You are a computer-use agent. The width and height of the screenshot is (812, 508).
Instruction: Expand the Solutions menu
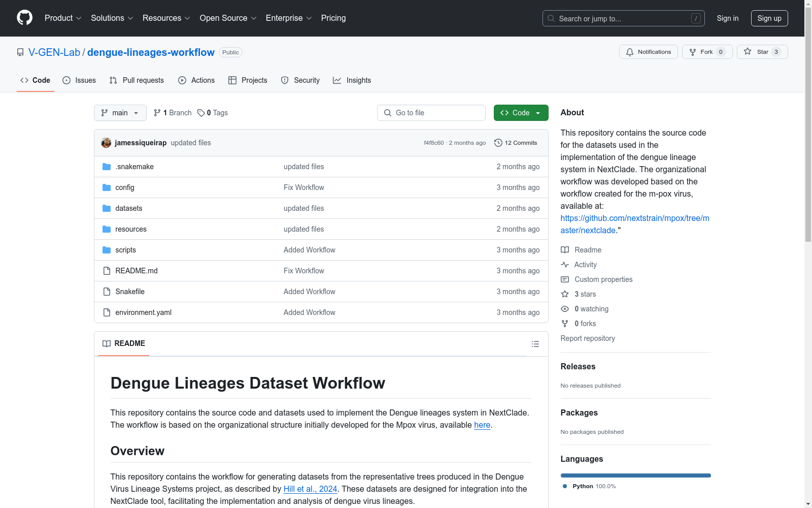point(112,18)
